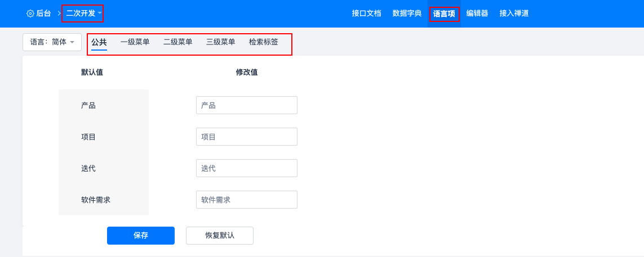Open the 接口文档 menu item
The width and height of the screenshot is (644, 257).
[366, 13]
